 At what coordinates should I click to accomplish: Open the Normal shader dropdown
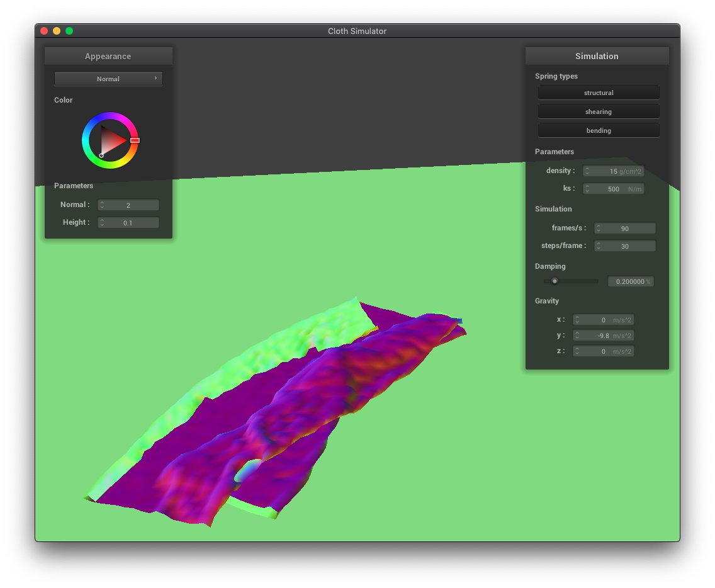[108, 79]
